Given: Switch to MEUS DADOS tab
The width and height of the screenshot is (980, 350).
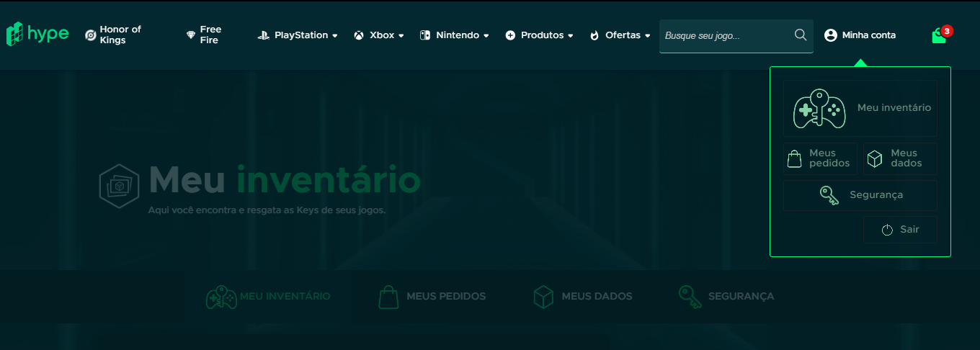Looking at the screenshot, I should pyautogui.click(x=583, y=297).
